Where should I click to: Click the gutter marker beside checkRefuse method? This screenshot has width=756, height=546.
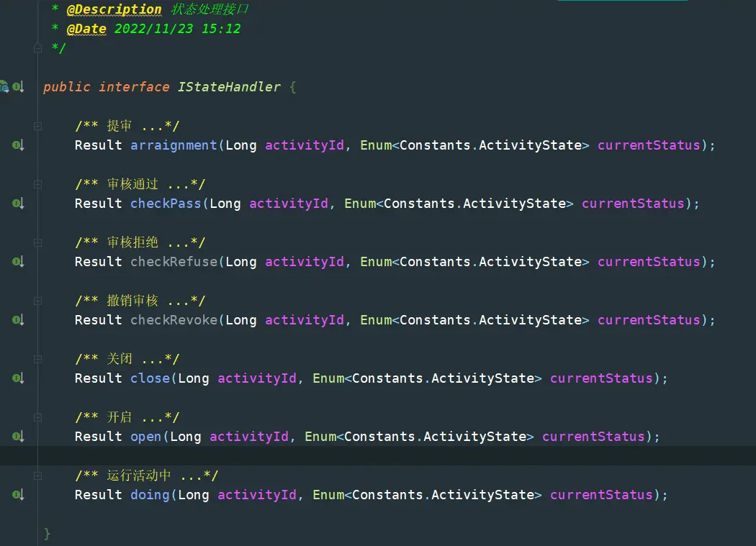pos(18,262)
